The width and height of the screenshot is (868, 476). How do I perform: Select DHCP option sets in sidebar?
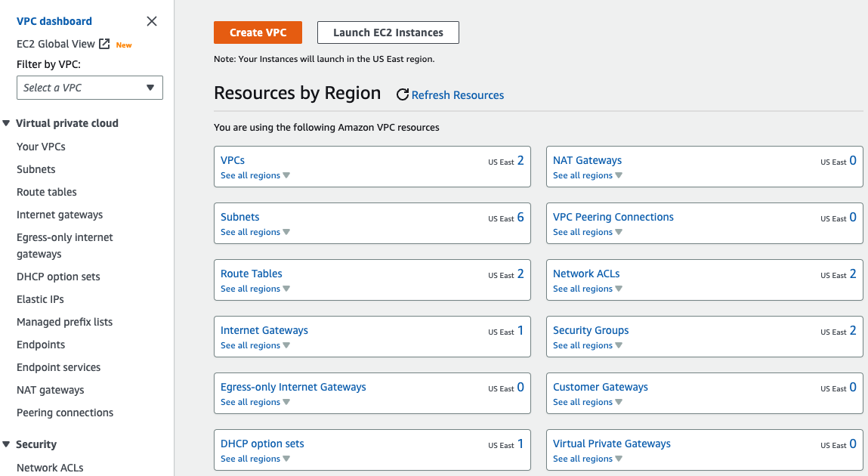click(x=58, y=277)
